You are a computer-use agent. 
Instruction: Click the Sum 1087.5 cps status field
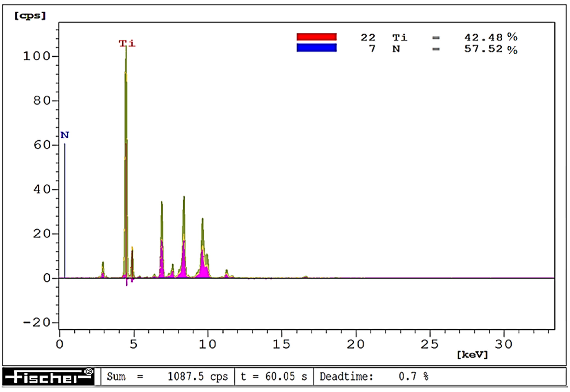pyautogui.click(x=167, y=377)
